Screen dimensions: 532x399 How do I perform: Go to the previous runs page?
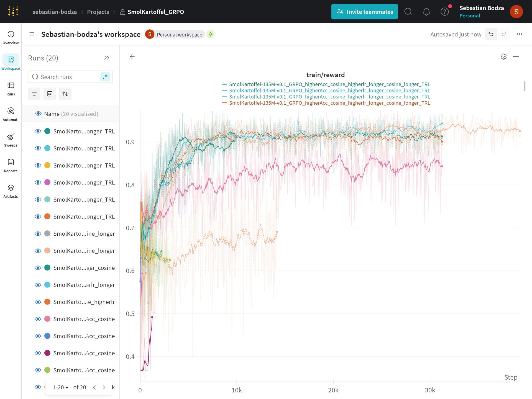(x=94, y=387)
